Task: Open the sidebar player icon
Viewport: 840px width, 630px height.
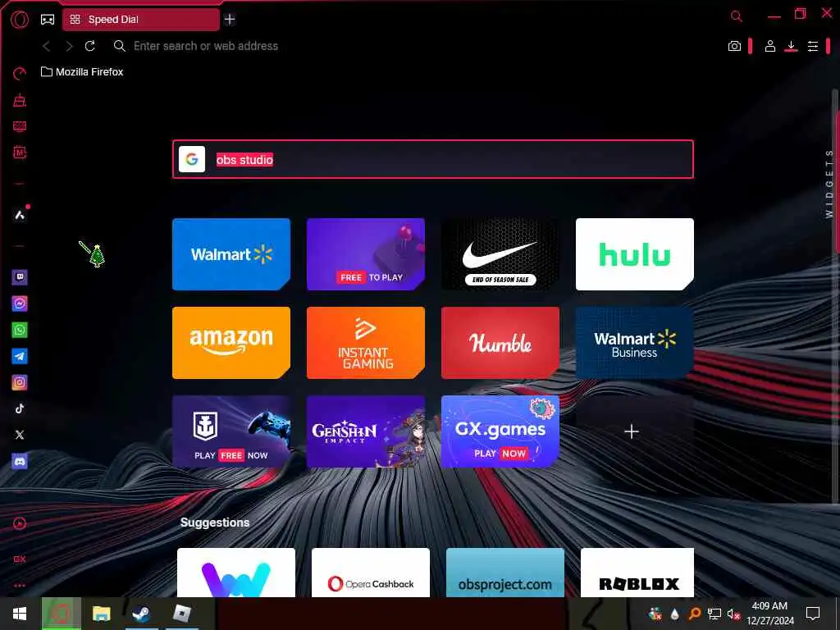Action: point(20,523)
